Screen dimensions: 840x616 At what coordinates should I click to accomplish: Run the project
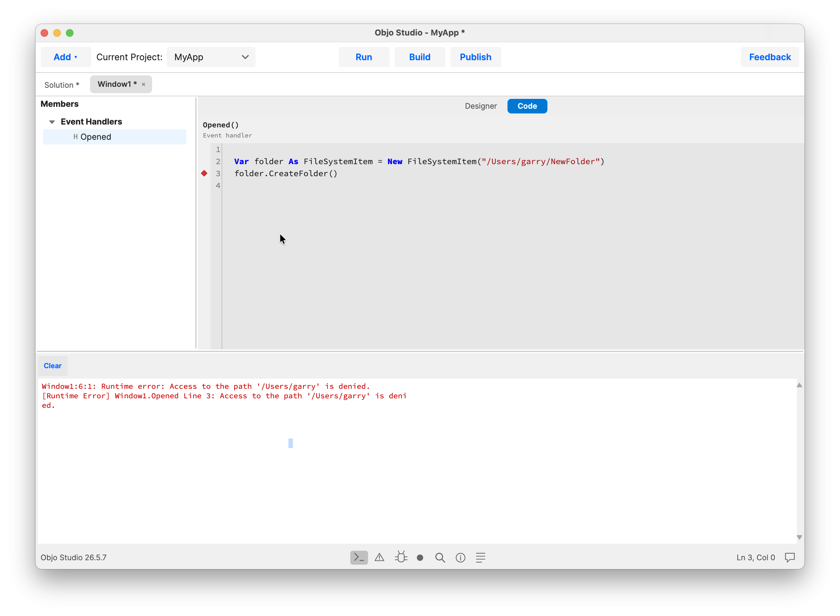[x=364, y=57]
